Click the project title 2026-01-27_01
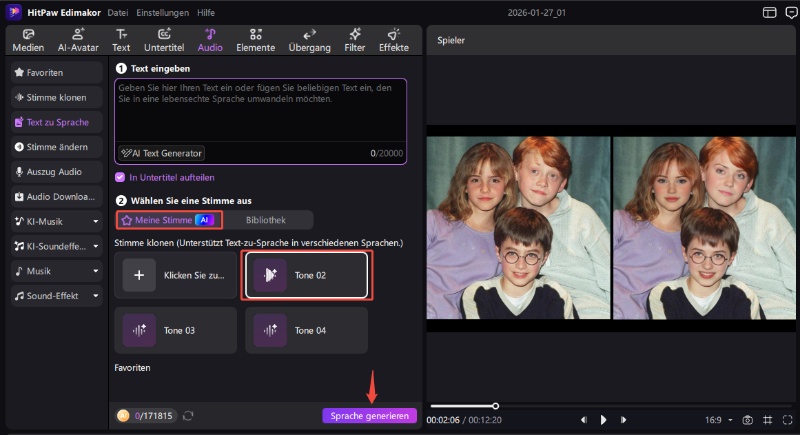 point(537,13)
